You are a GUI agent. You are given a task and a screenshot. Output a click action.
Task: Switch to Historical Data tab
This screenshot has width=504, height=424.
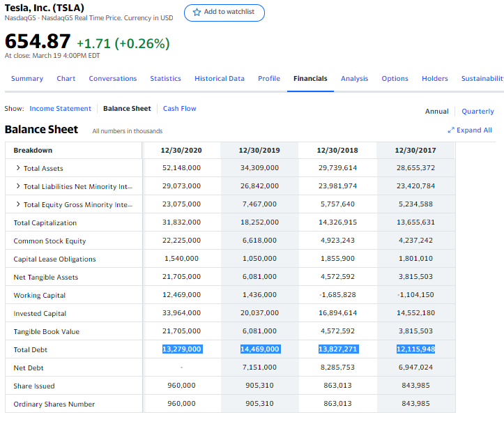pos(220,79)
